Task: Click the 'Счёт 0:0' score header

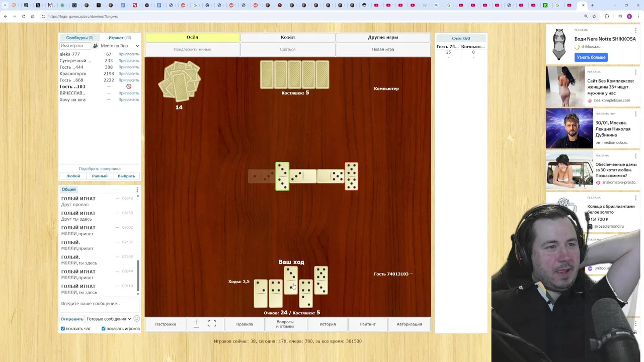Action: click(461, 38)
